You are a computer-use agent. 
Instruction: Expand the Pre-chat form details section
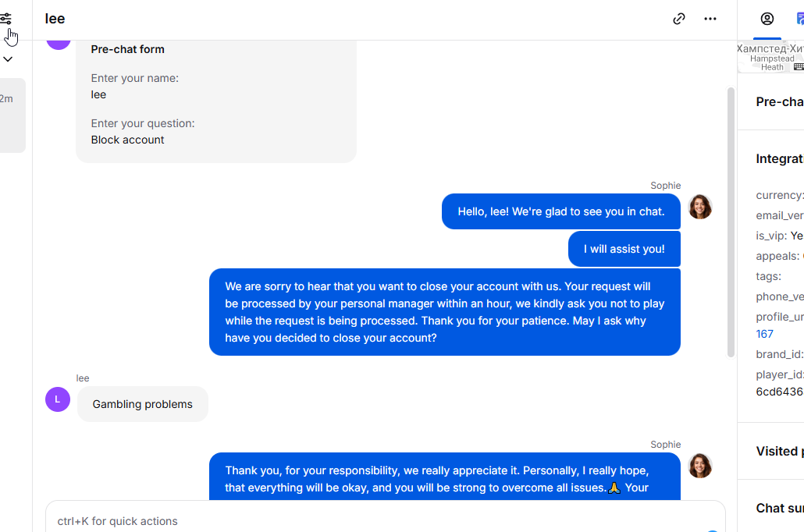coord(780,101)
